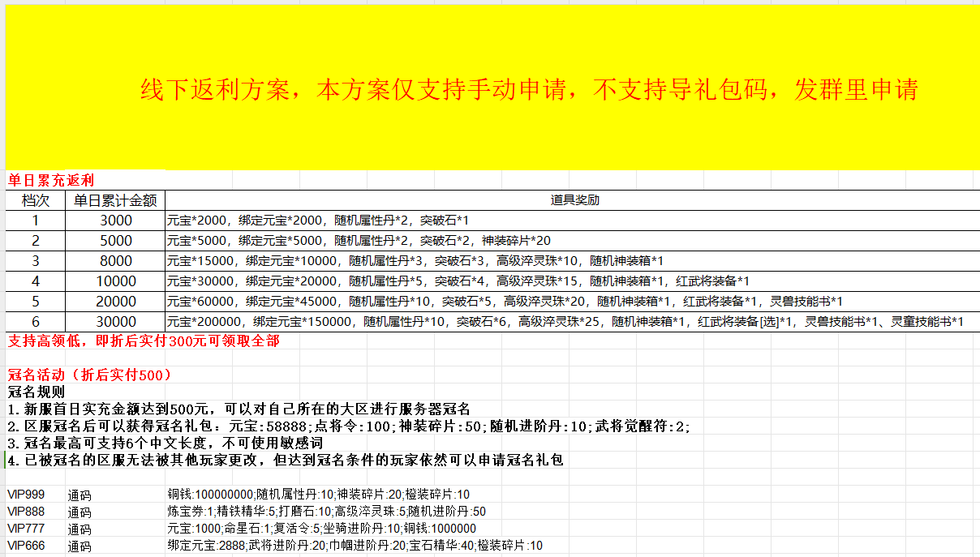Click the VIP999 rewards starting 铜钱:100000000
The height and width of the screenshot is (557, 980).
coord(319,495)
